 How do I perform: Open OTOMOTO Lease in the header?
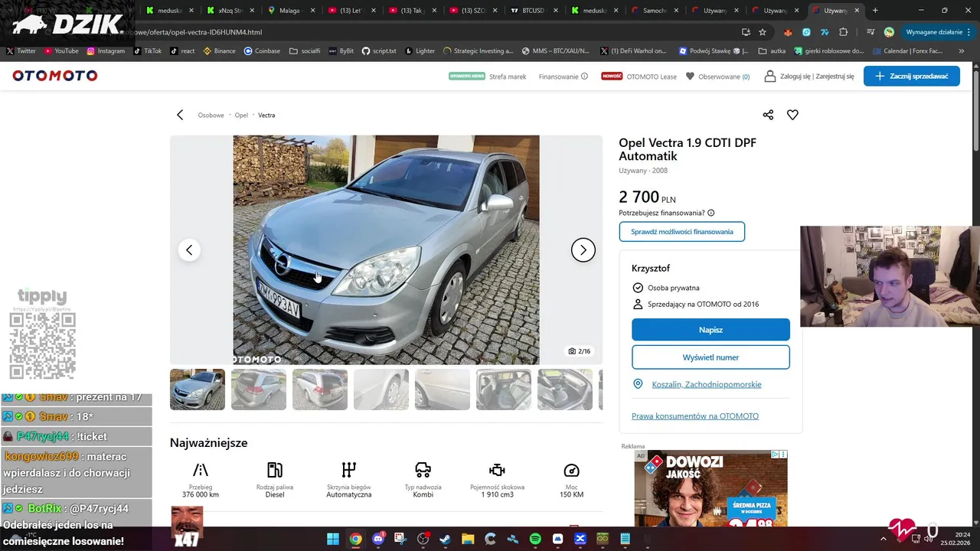tap(652, 77)
